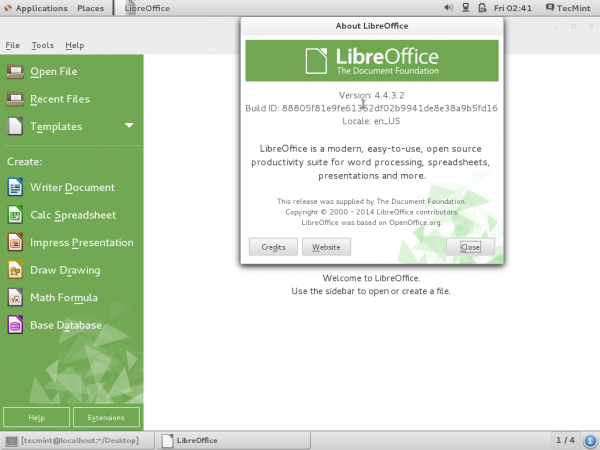Click the 'Welcome to LibreOffice.' text
Viewport: 600px width, 450px height.
(x=371, y=278)
